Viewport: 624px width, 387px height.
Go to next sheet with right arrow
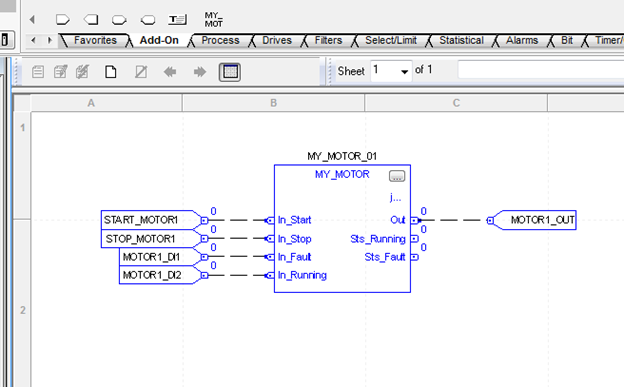(x=200, y=72)
